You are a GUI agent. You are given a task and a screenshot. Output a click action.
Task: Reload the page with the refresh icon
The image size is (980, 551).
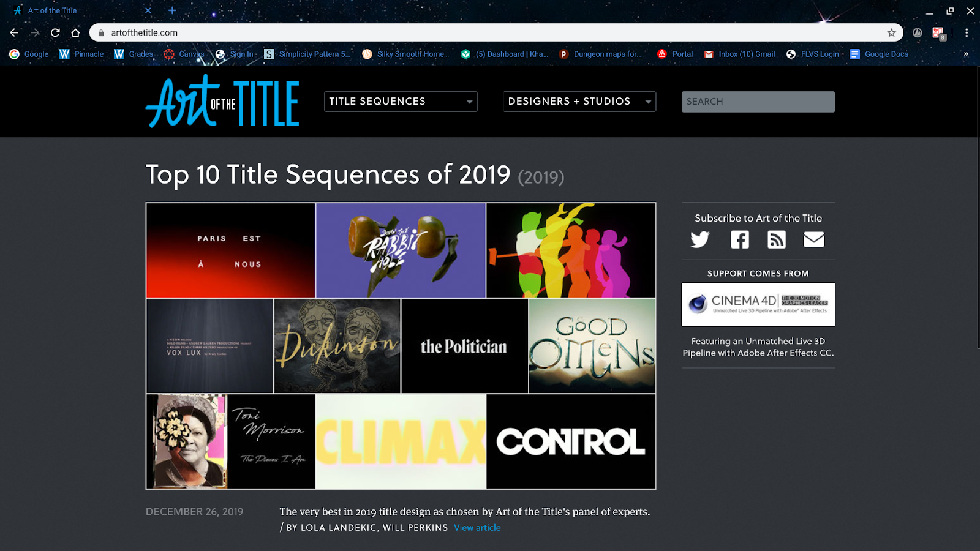coord(55,32)
